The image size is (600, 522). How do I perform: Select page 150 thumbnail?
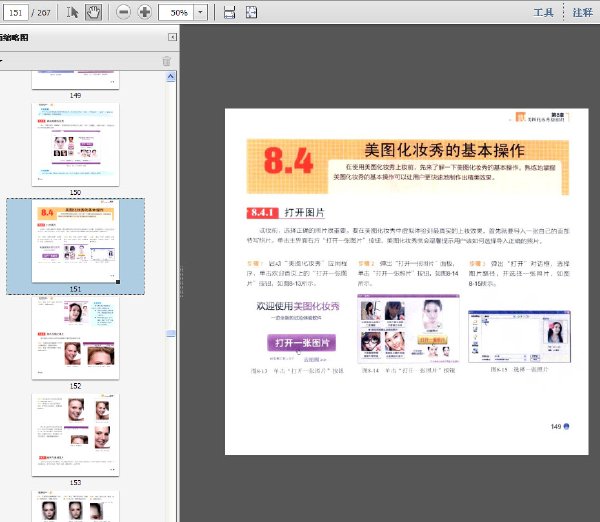[75, 145]
